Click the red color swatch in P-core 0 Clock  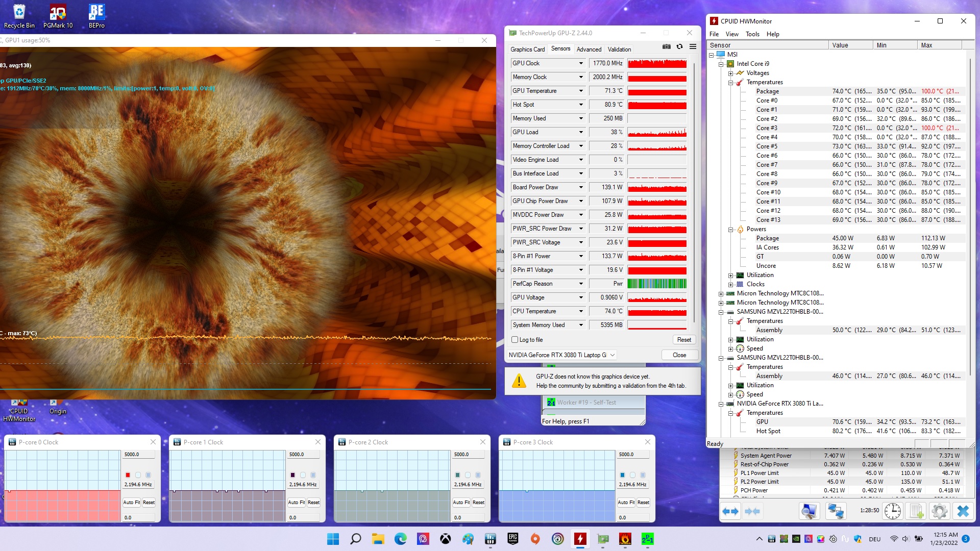coord(128,475)
